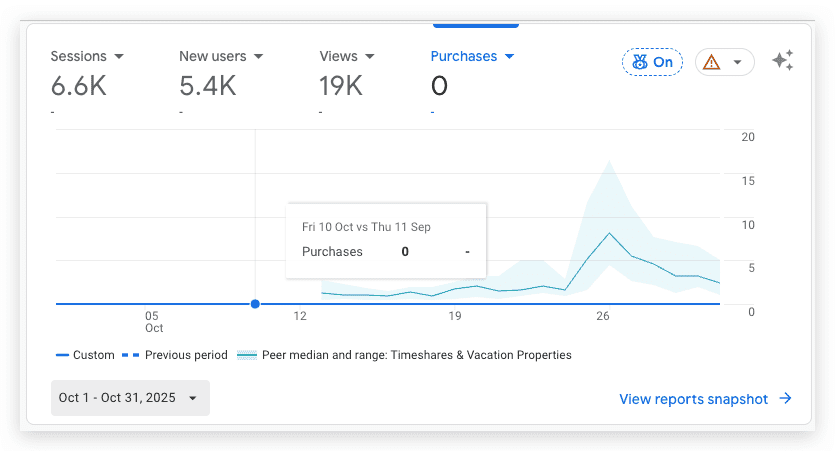Screen dimensions: 835x451
Task: Click the 20 y-axis label
Action: coord(748,137)
